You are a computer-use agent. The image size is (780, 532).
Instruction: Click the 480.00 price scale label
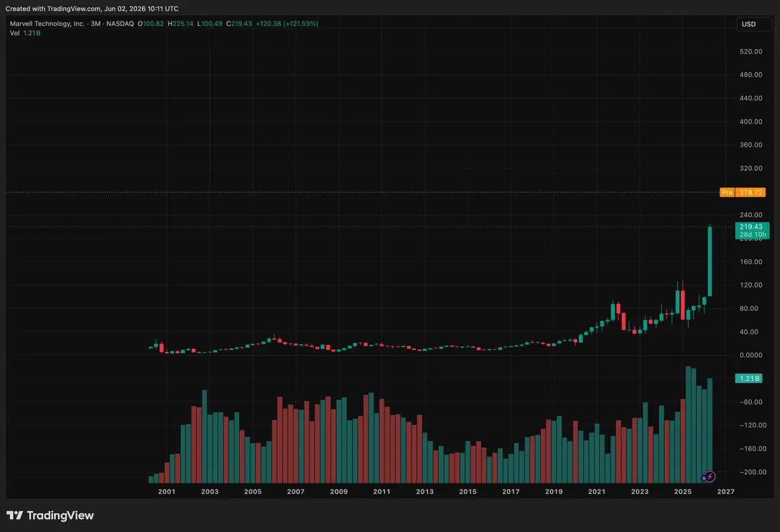click(x=750, y=75)
